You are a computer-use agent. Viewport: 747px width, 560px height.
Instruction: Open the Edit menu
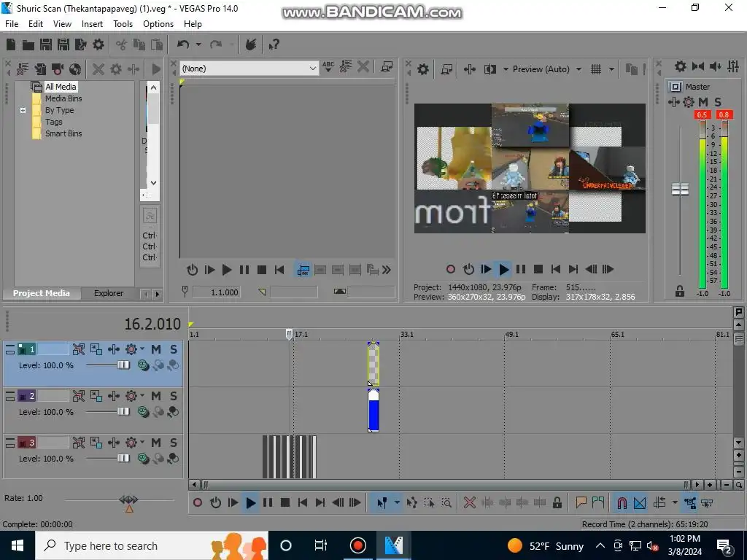click(x=35, y=24)
